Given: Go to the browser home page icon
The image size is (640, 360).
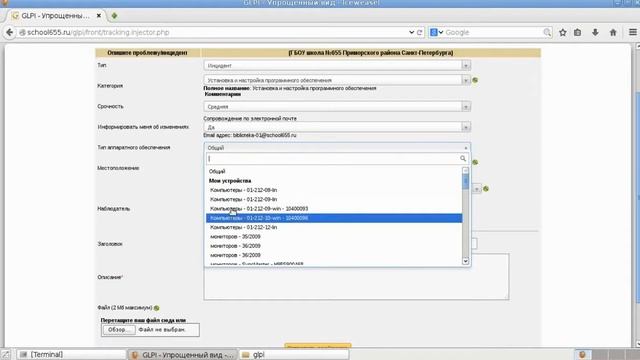Looking at the screenshot, I should (613, 32).
